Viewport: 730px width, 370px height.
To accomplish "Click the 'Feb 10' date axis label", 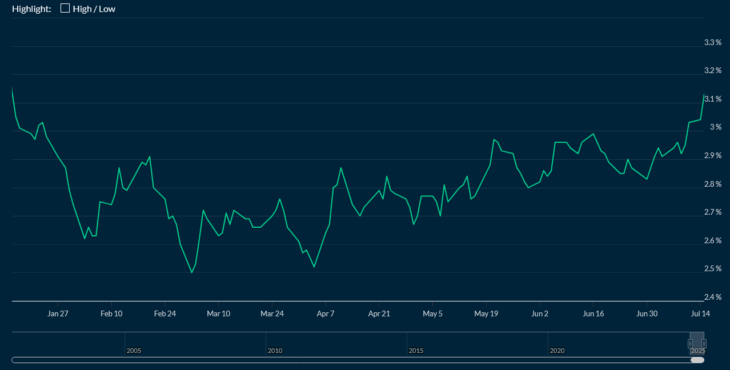I will [x=111, y=314].
